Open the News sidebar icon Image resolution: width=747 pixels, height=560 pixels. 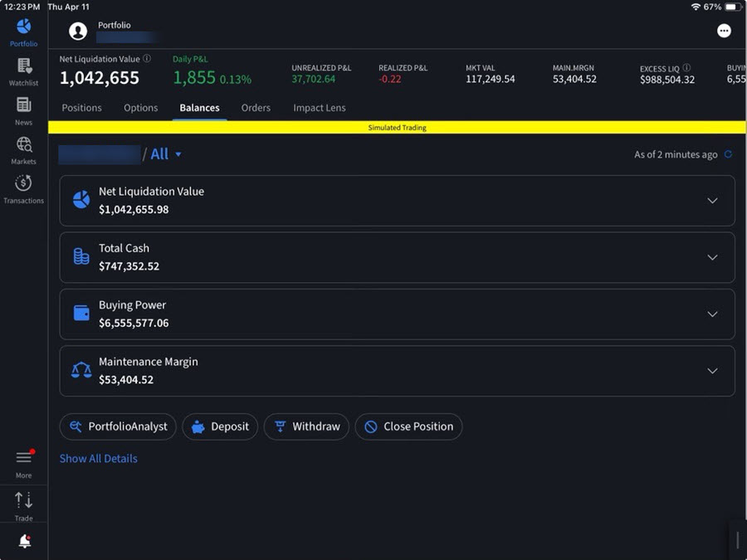tap(24, 105)
